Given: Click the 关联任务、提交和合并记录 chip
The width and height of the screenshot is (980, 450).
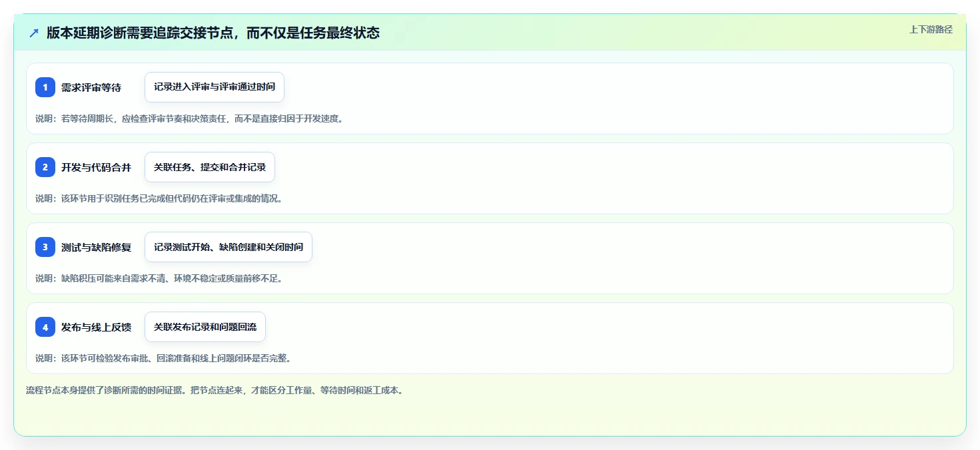Looking at the screenshot, I should click(x=210, y=167).
